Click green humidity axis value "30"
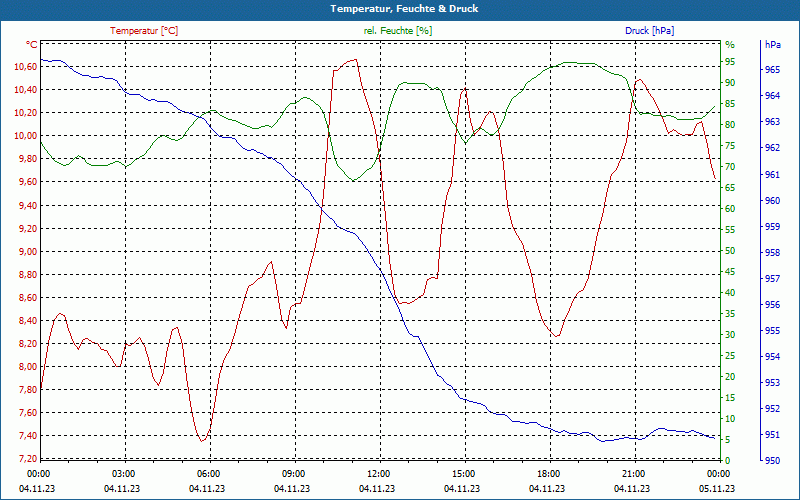The width and height of the screenshot is (800, 500). click(730, 335)
